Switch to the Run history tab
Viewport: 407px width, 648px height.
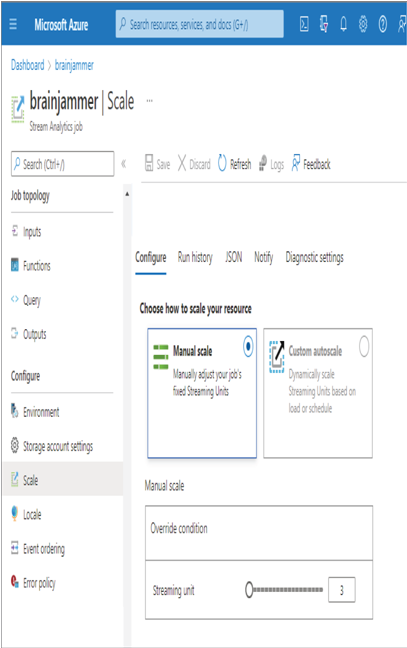195,257
